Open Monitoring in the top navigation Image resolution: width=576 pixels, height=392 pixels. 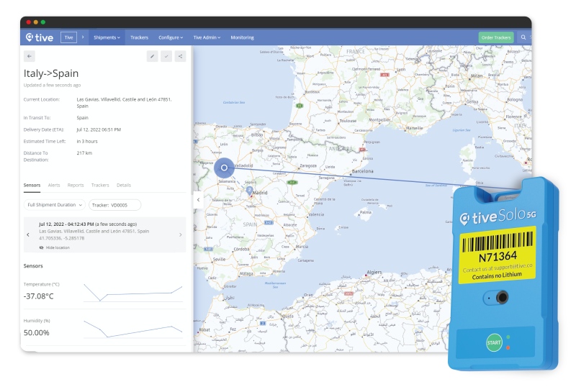242,37
